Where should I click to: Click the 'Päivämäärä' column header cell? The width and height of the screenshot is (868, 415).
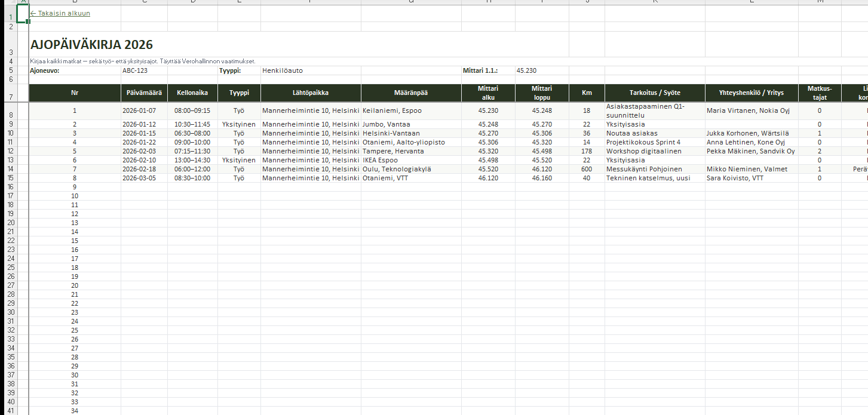point(144,93)
